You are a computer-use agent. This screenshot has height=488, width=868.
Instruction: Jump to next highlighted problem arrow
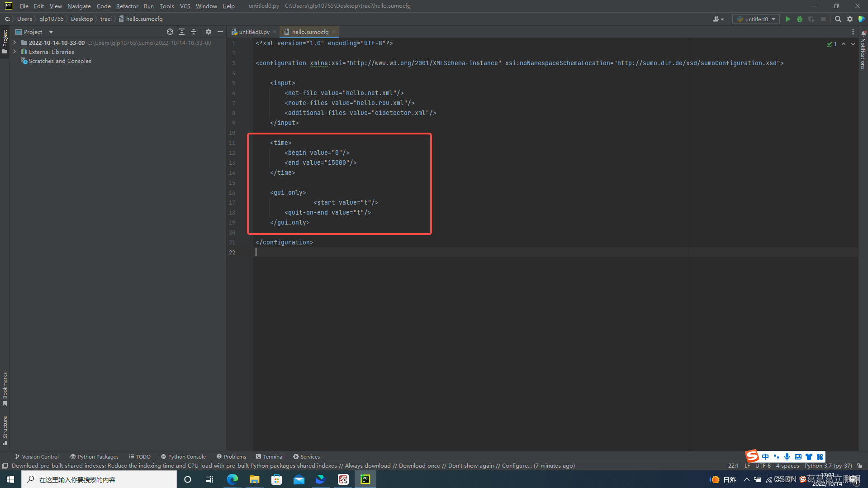[853, 44]
